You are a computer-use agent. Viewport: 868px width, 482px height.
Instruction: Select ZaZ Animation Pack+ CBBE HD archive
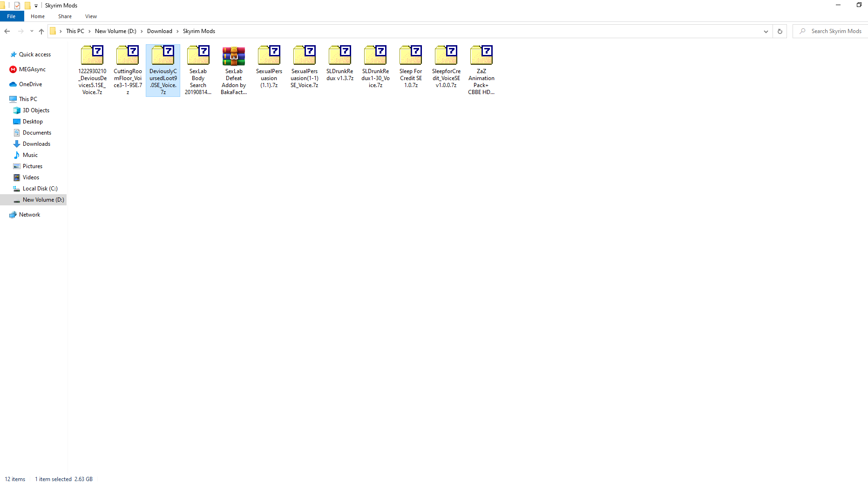(x=481, y=55)
